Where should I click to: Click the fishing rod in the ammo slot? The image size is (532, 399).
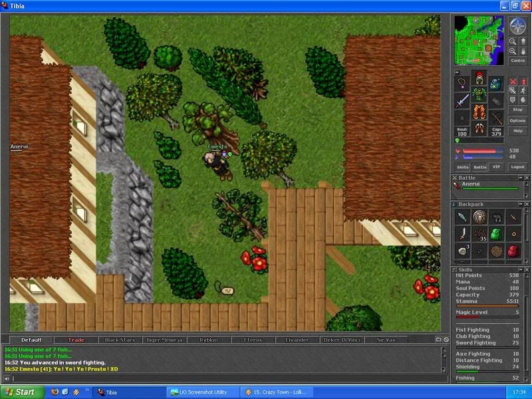pyautogui.click(x=496, y=118)
